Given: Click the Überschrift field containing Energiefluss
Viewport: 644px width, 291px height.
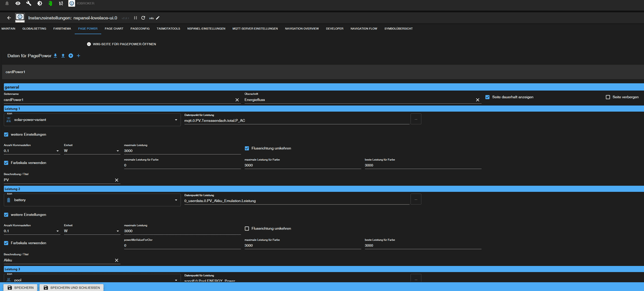Looking at the screenshot, I should (x=357, y=100).
